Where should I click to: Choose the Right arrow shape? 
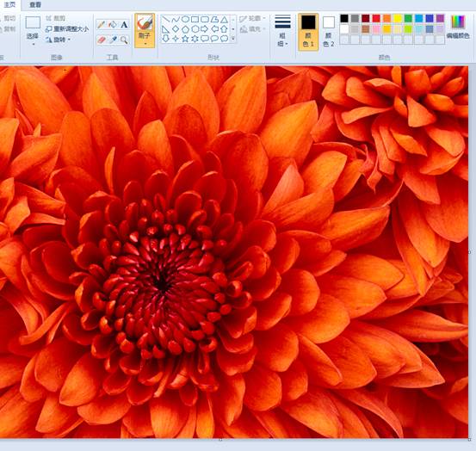205,29
